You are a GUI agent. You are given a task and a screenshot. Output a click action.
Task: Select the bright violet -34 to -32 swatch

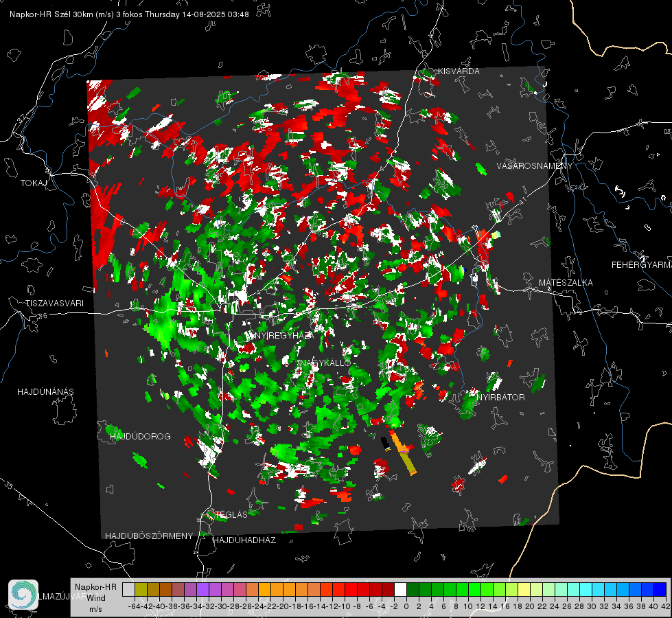click(202, 589)
